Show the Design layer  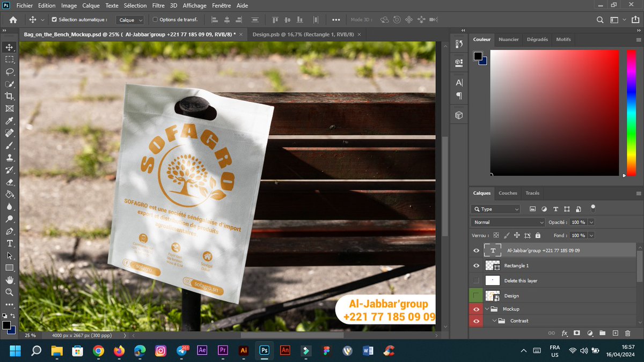(x=476, y=295)
